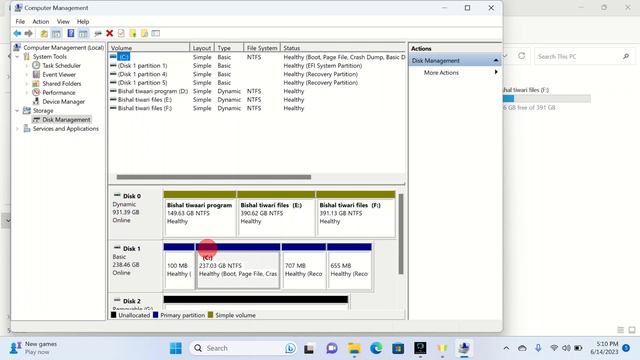Select Device Manager in the tree
Image resolution: width=640 pixels, height=360 pixels.
(x=63, y=102)
